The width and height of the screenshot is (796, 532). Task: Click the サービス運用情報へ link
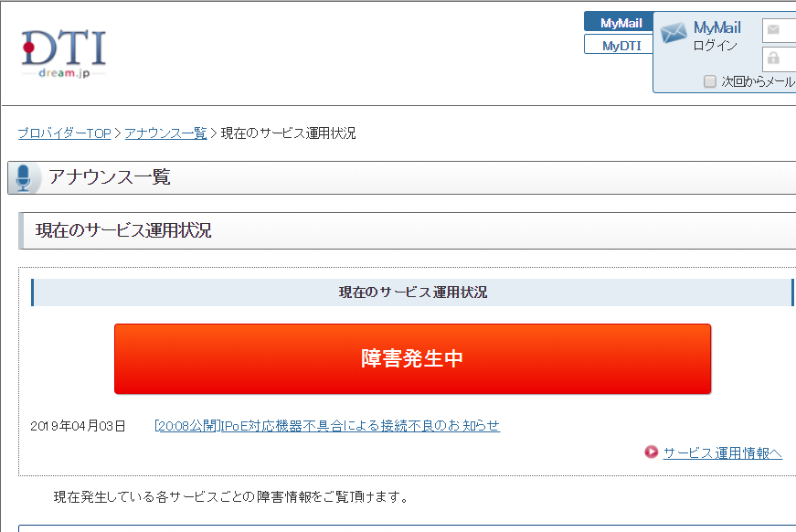click(x=722, y=452)
